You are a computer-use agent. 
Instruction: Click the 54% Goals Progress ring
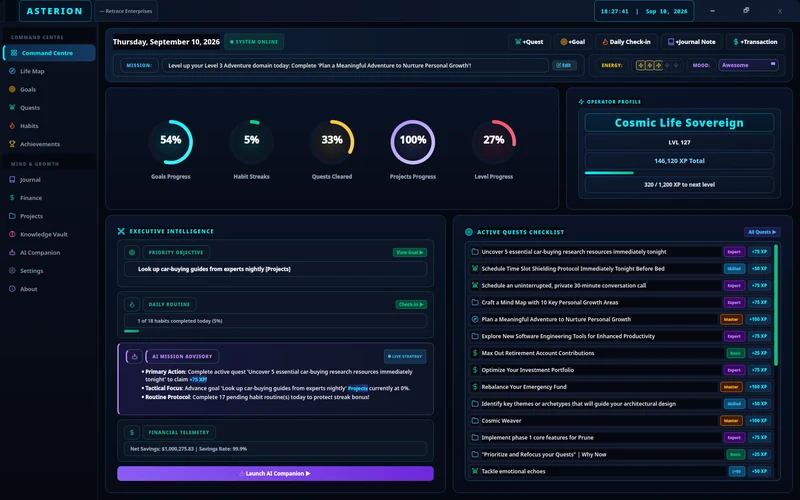(x=170, y=142)
